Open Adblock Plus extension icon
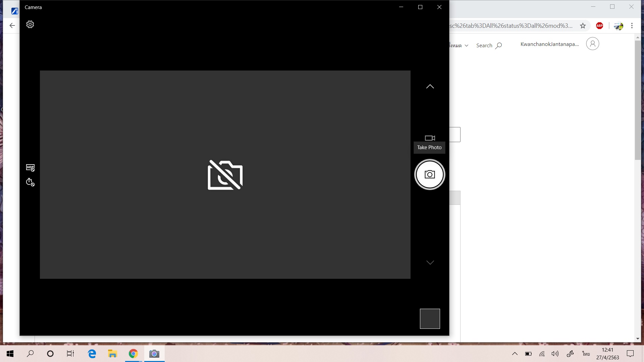The height and width of the screenshot is (362, 644). (599, 26)
